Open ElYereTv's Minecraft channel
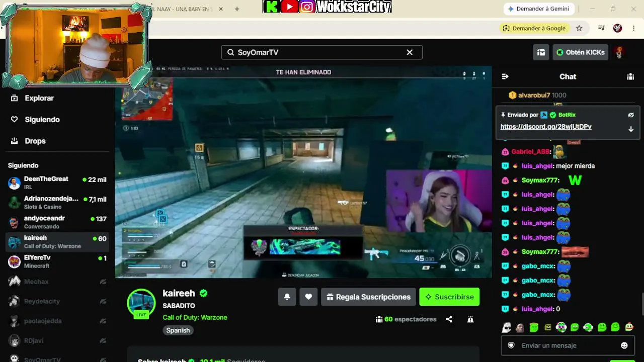This screenshot has height=362, width=644. click(x=57, y=261)
